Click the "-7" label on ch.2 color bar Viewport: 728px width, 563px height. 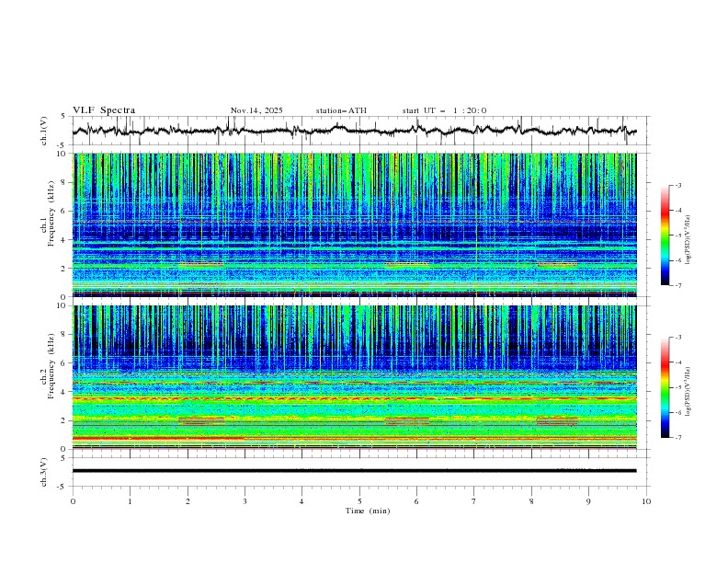point(677,438)
